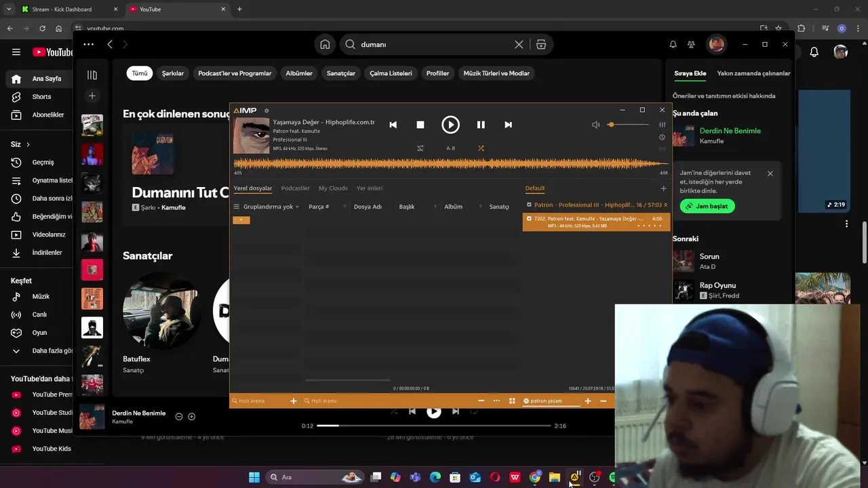This screenshot has width=868, height=488.
Task: Toggle AIMP repeat mode icon
Action: pyautogui.click(x=420, y=148)
